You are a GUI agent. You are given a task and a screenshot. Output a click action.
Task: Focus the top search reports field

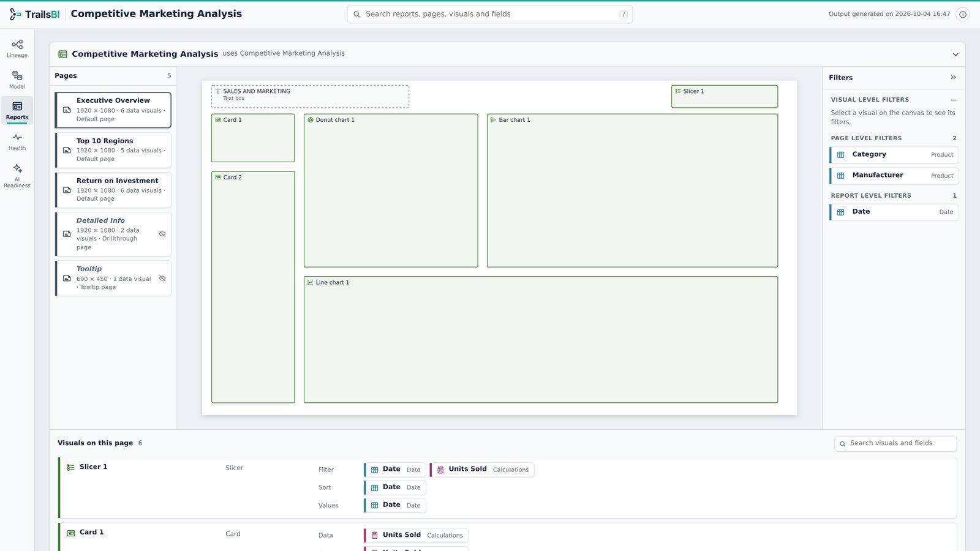click(490, 14)
